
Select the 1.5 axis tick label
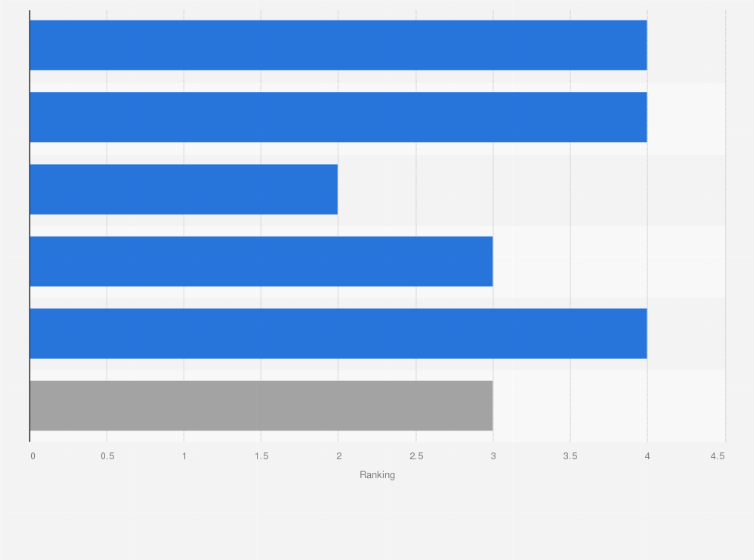point(261,456)
